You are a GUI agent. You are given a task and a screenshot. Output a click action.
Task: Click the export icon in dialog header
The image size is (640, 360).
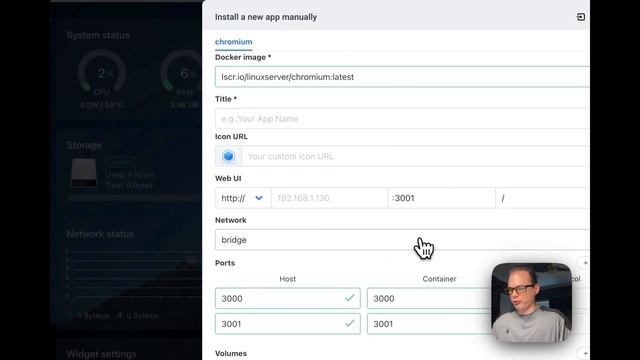coord(580,17)
